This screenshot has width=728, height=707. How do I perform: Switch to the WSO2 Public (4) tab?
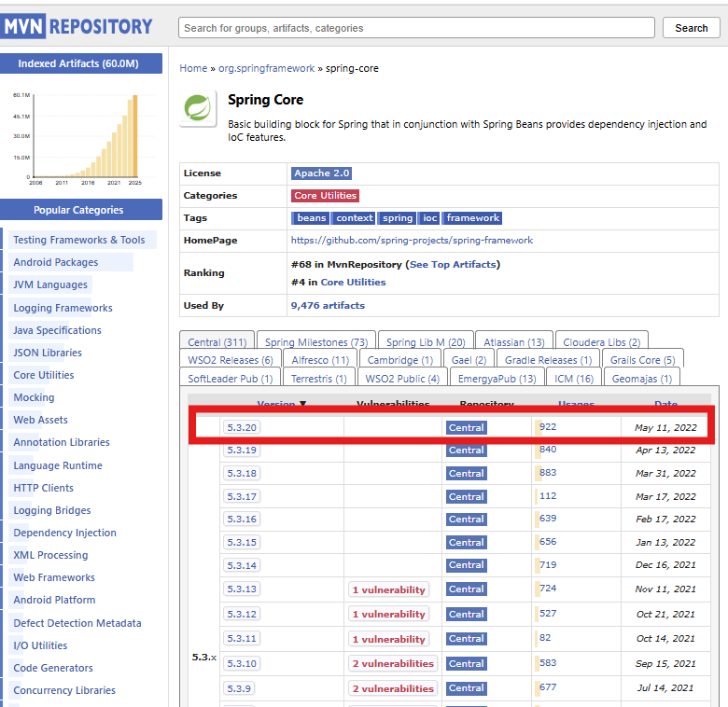(x=402, y=379)
